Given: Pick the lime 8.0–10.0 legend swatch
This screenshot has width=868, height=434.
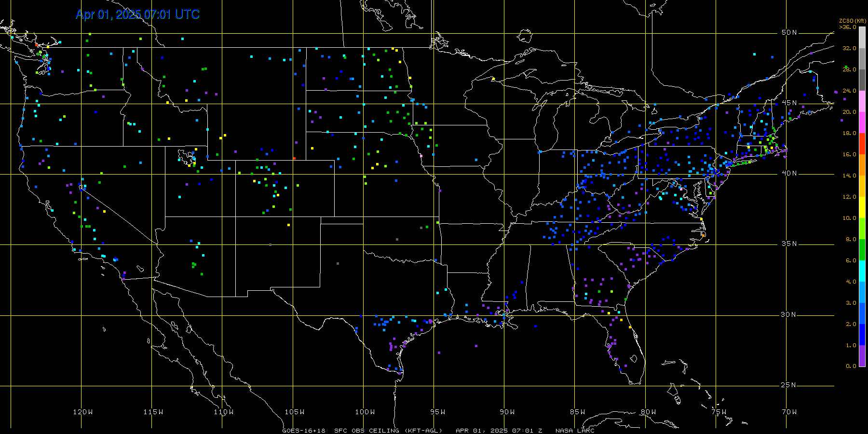Looking at the screenshot, I should point(862,229).
